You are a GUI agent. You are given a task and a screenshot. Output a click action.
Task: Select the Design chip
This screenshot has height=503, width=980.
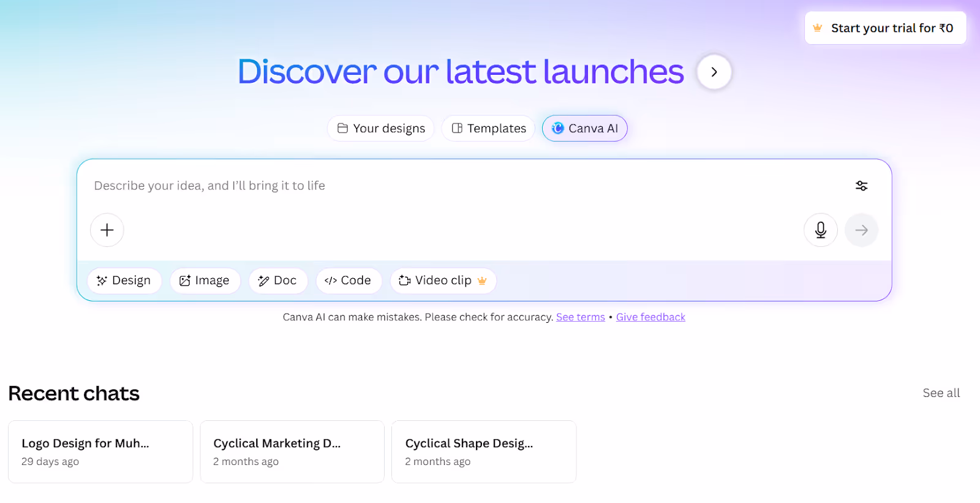click(x=124, y=281)
